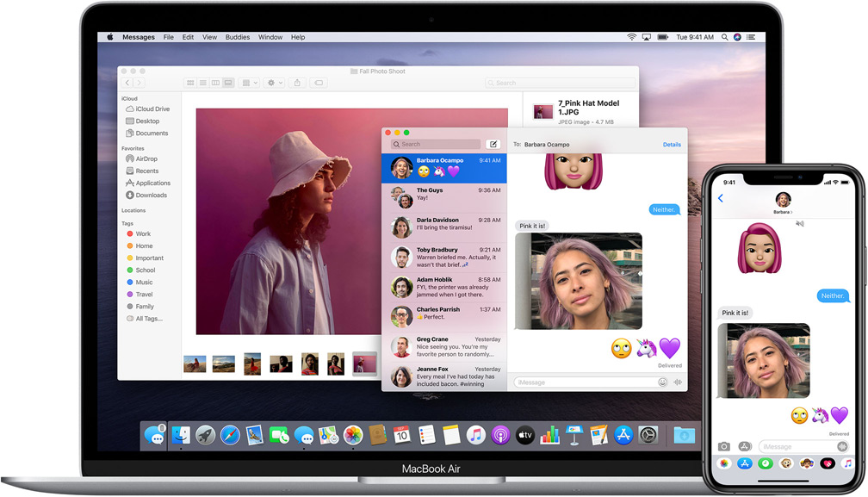868x497 pixels.
Task: Open the Window menu in menu bar
Action: (x=270, y=38)
